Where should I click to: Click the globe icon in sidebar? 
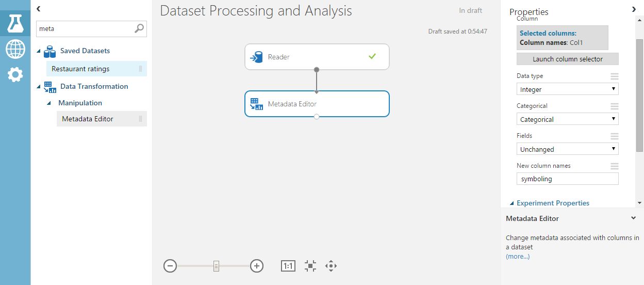[x=15, y=50]
